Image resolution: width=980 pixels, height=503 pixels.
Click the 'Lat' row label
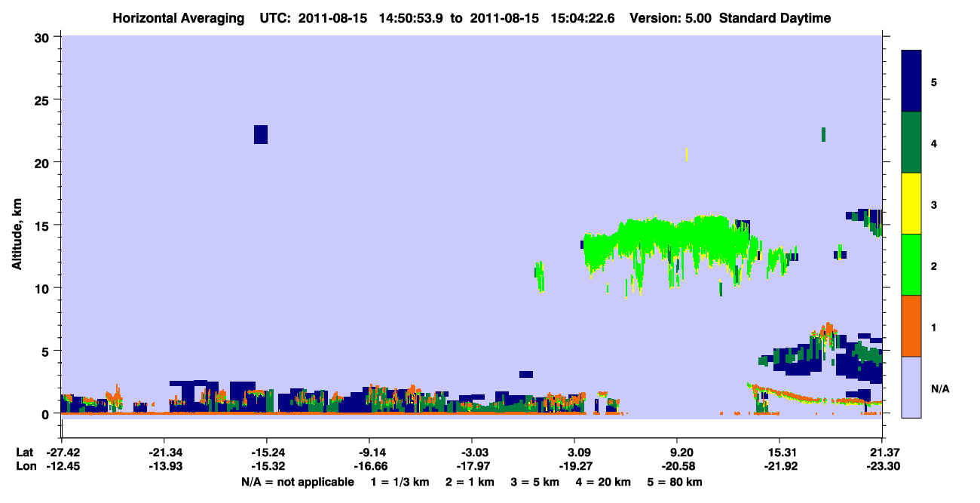click(x=25, y=452)
